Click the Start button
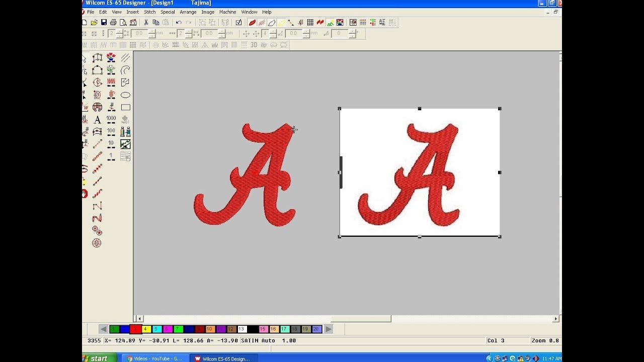Viewport: 644px width, 362px height. pyautogui.click(x=100, y=358)
